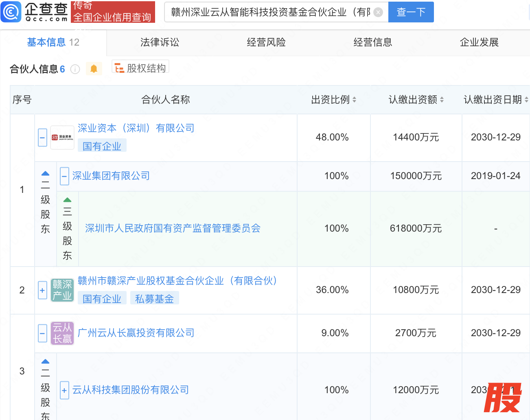Click the Qcc.com logo icon
The image size is (530, 420).
pyautogui.click(x=11, y=12)
